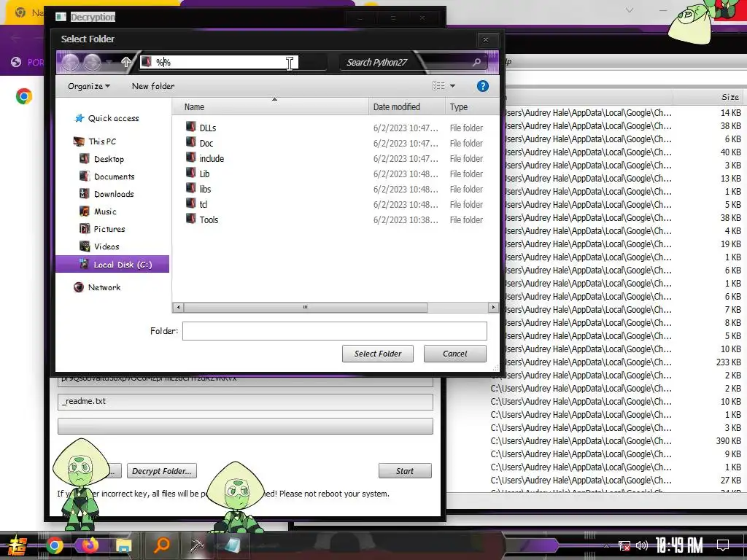This screenshot has width=747, height=560.
Task: Sort by the Name column header
Action: pos(270,106)
